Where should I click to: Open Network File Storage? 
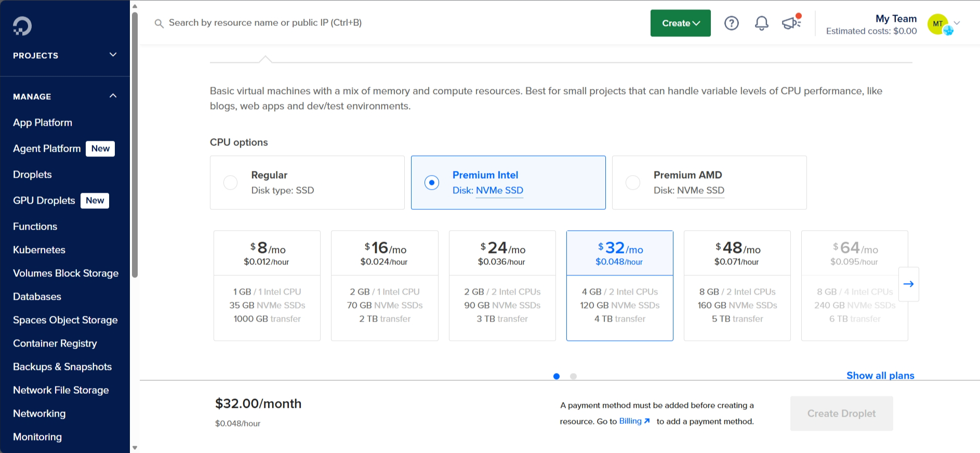[61, 390]
